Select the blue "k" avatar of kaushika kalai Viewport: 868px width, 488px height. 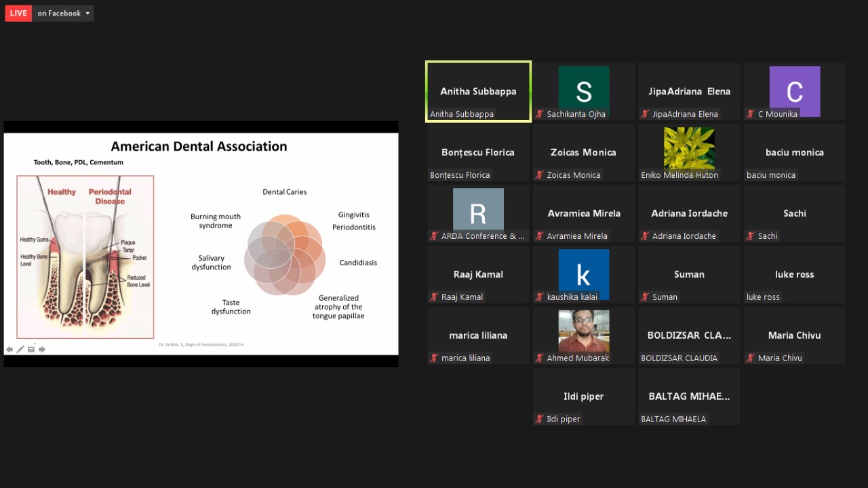[584, 274]
